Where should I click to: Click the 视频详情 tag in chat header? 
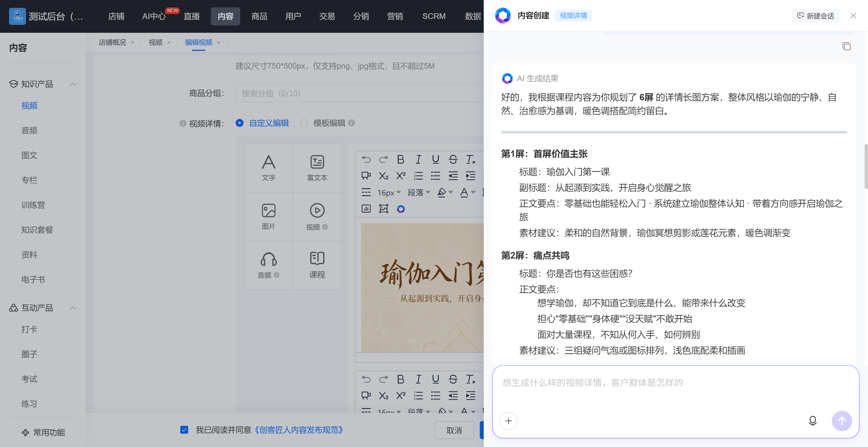[573, 16]
